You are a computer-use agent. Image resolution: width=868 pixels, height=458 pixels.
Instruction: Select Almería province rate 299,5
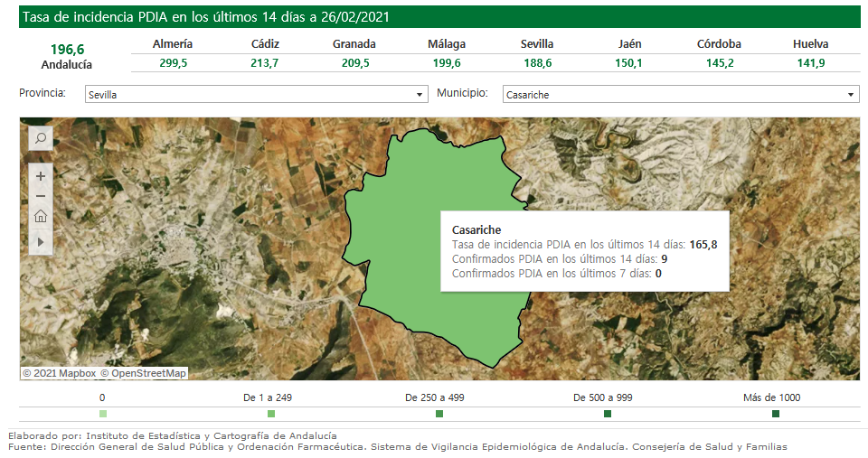[x=173, y=62]
